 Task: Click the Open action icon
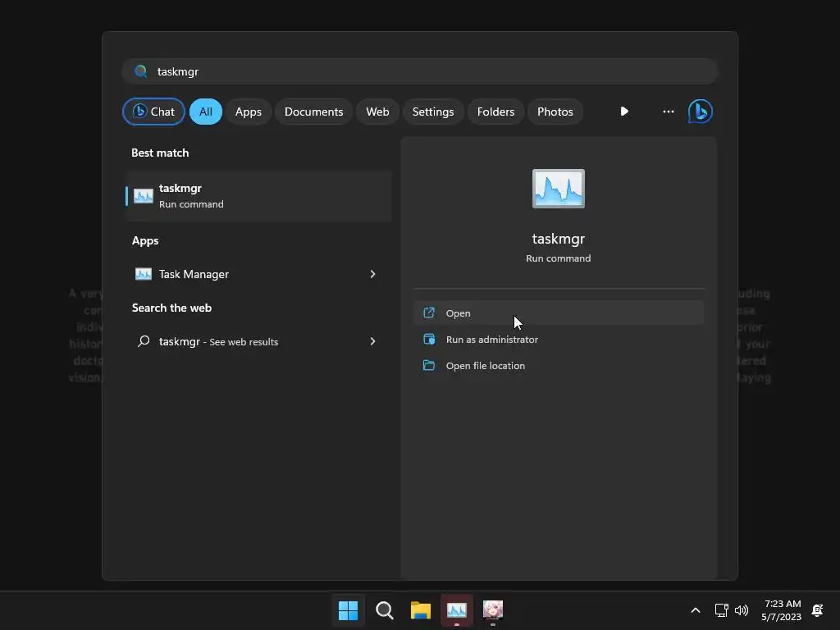[x=429, y=313]
